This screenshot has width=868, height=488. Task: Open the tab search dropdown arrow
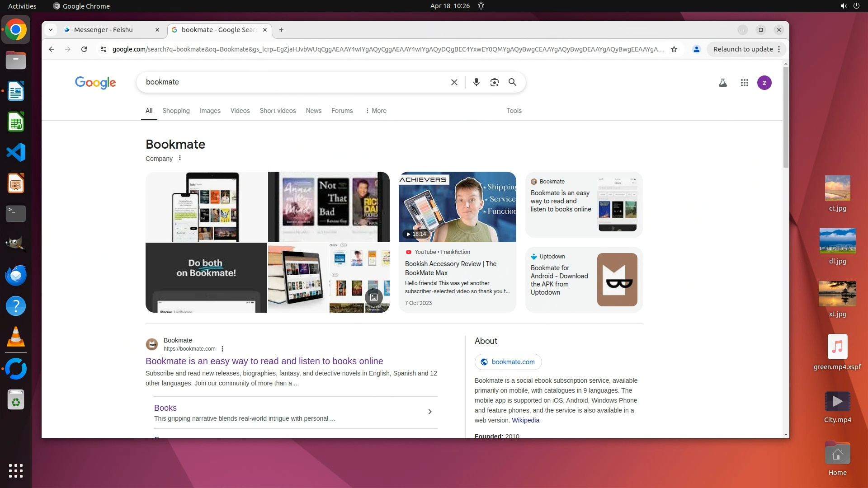[51, 30]
